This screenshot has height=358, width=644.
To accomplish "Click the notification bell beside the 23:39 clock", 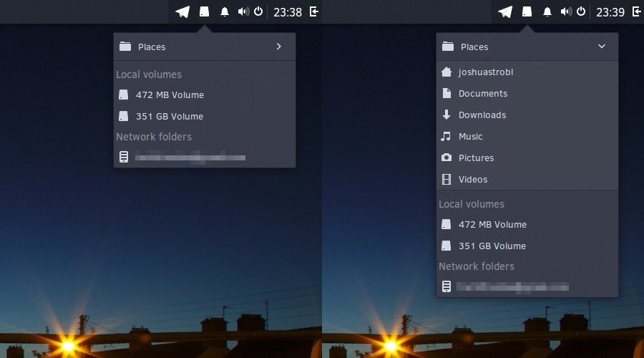I will point(547,11).
